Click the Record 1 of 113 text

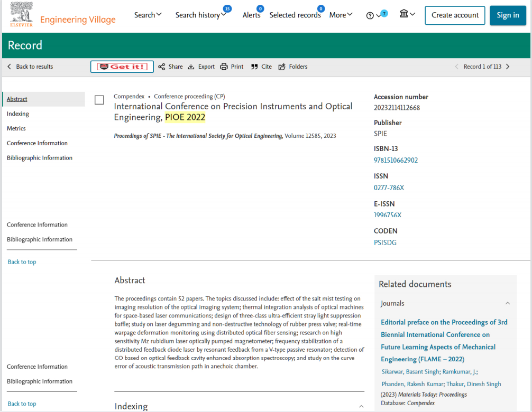point(482,67)
